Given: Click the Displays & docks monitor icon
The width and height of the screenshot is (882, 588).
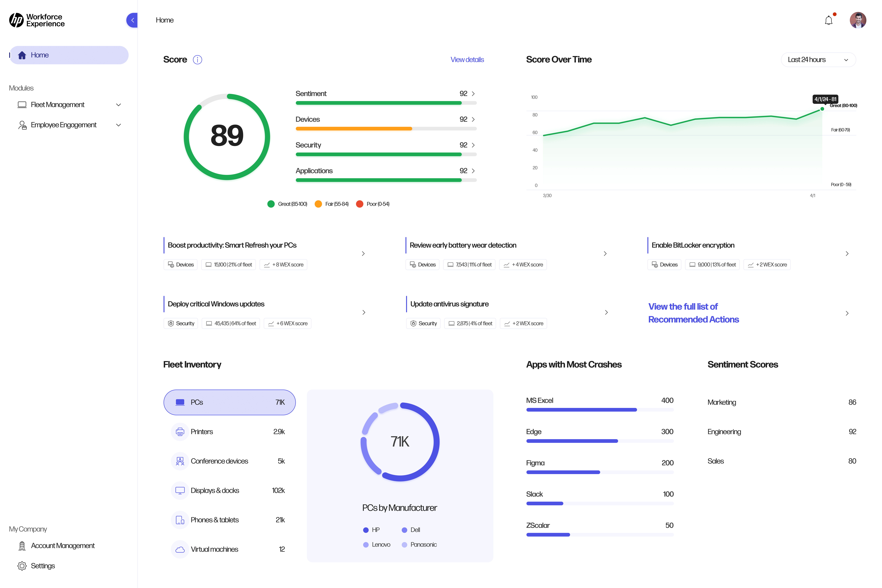Looking at the screenshot, I should (180, 490).
